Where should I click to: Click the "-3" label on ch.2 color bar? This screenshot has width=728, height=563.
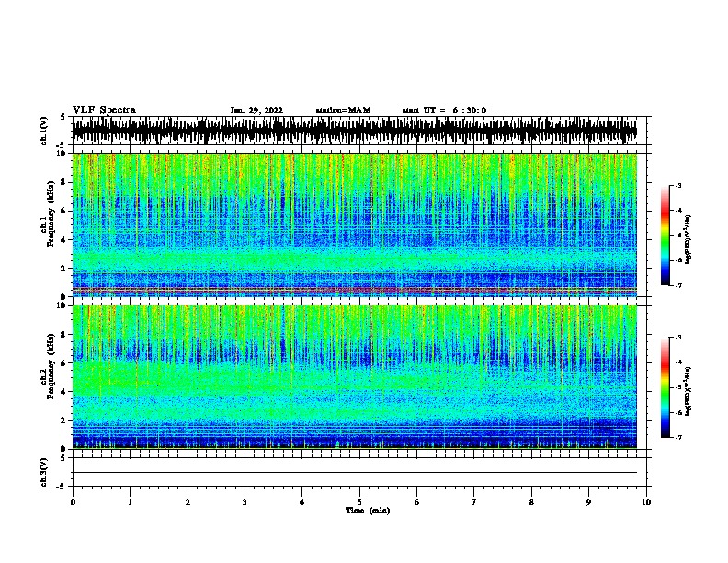click(678, 338)
